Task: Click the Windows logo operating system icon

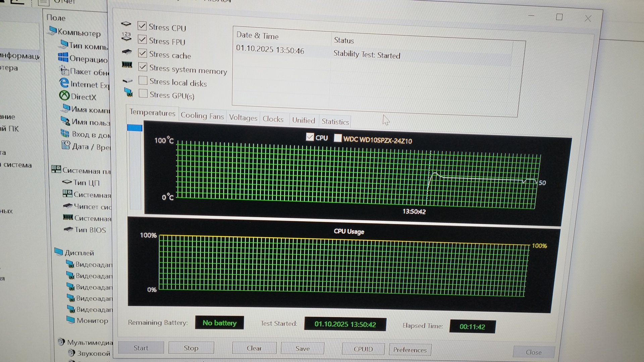Action: (63, 57)
